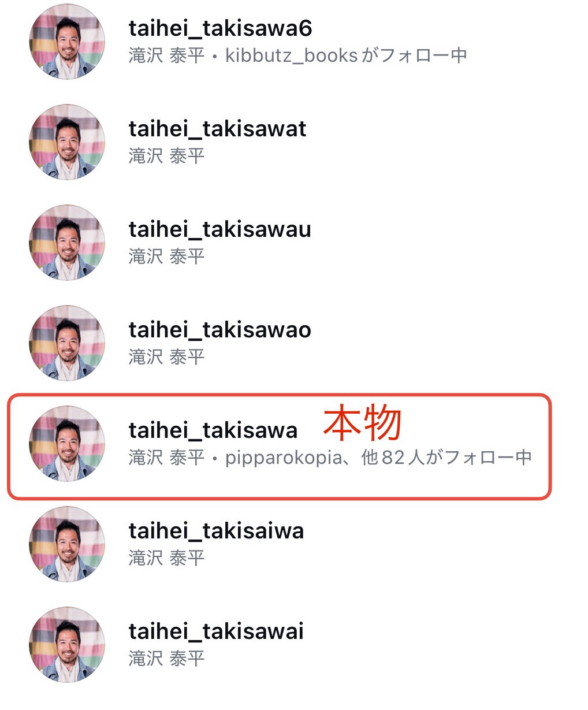Open the taihei_takisawai account name
The height and width of the screenshot is (710, 588).
216,631
